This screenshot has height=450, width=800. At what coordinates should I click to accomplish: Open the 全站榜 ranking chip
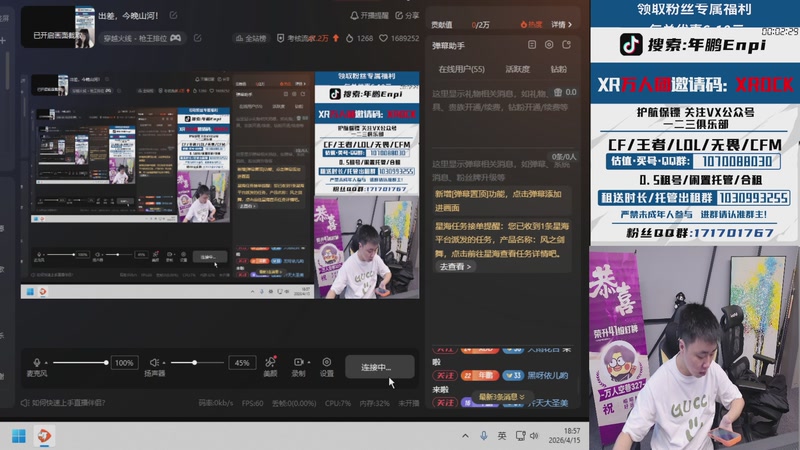pos(251,38)
